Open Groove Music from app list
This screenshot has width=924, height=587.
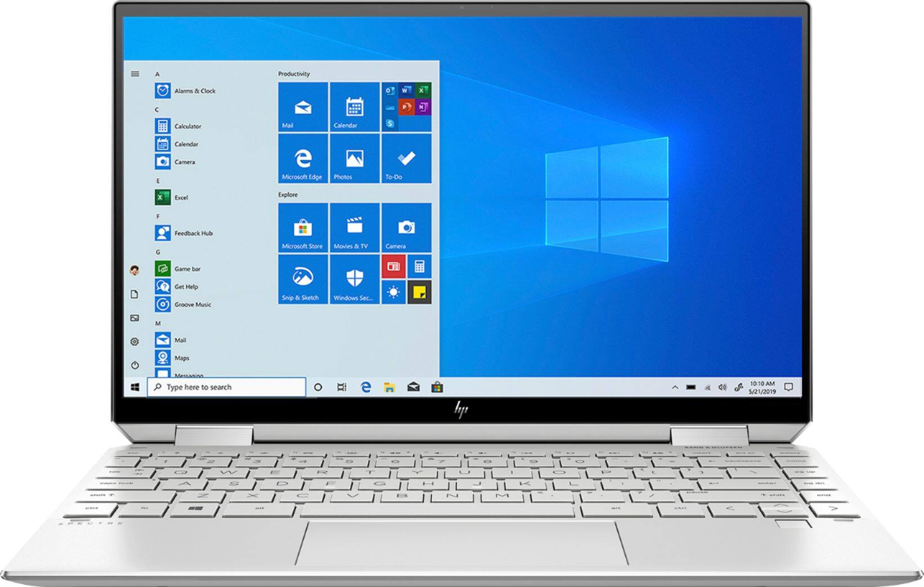[x=192, y=304]
